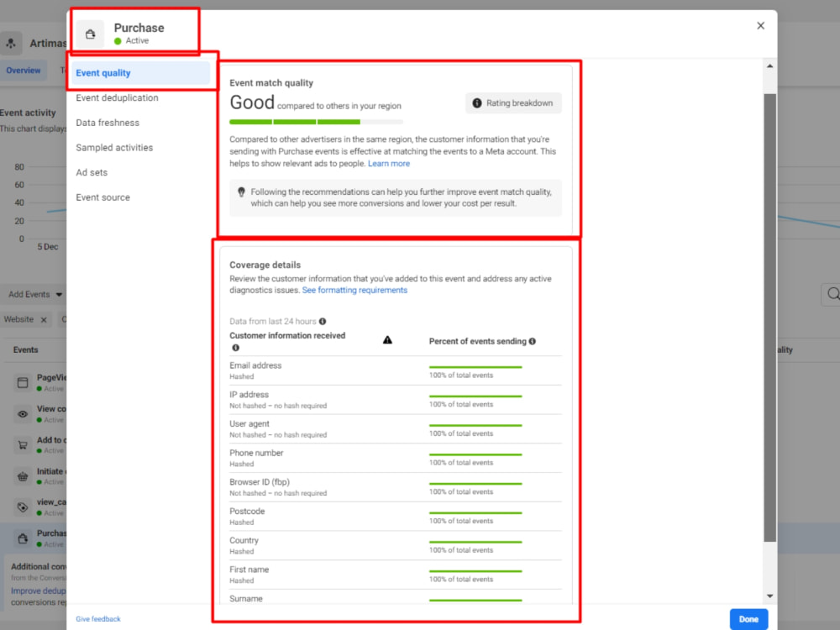
Task: Click the Phone number coverage bar
Action: 475,454
